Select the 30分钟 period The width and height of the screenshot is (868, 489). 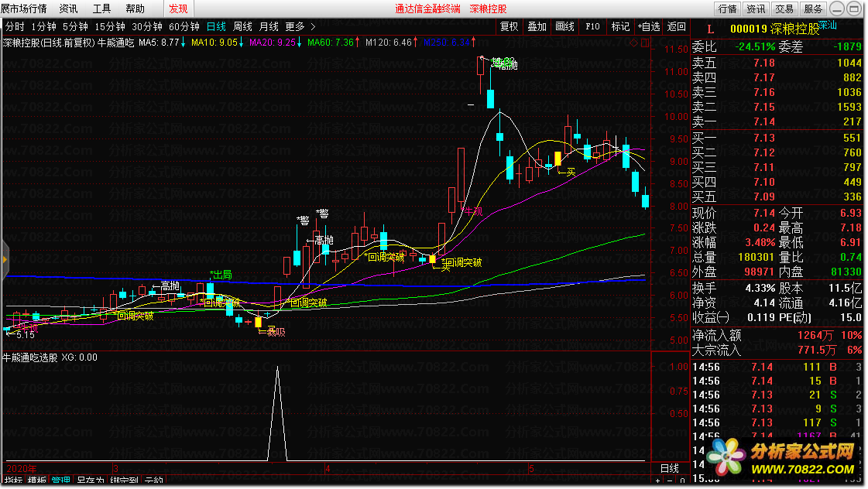click(x=147, y=26)
